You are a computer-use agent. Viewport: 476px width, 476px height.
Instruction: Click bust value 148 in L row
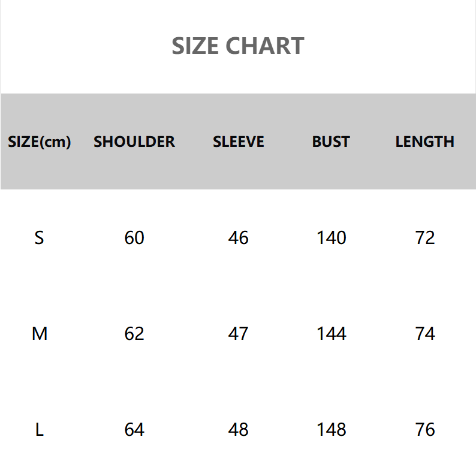(x=331, y=430)
